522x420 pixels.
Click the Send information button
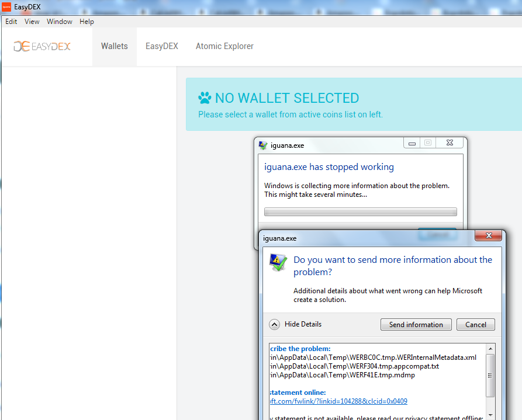pyautogui.click(x=416, y=324)
